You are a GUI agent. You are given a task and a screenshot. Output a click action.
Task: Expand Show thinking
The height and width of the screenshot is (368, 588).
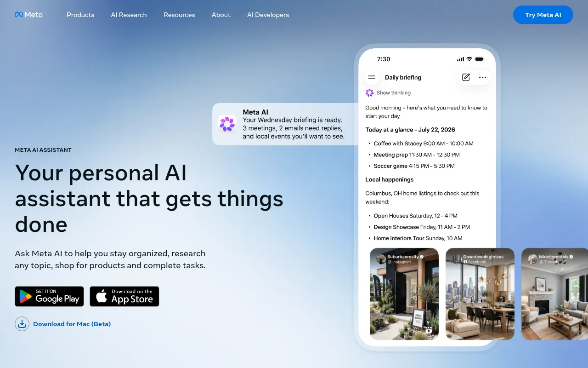pos(394,92)
